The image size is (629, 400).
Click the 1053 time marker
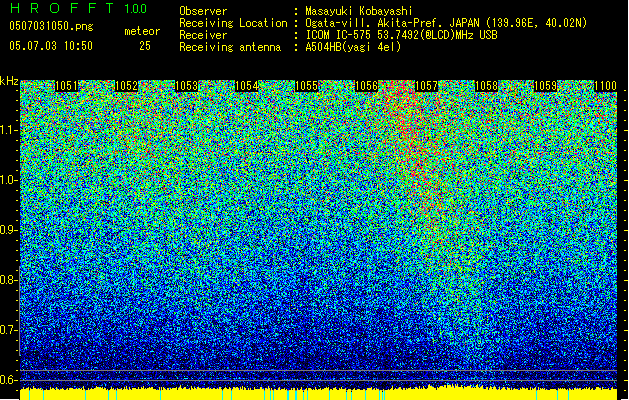187,86
